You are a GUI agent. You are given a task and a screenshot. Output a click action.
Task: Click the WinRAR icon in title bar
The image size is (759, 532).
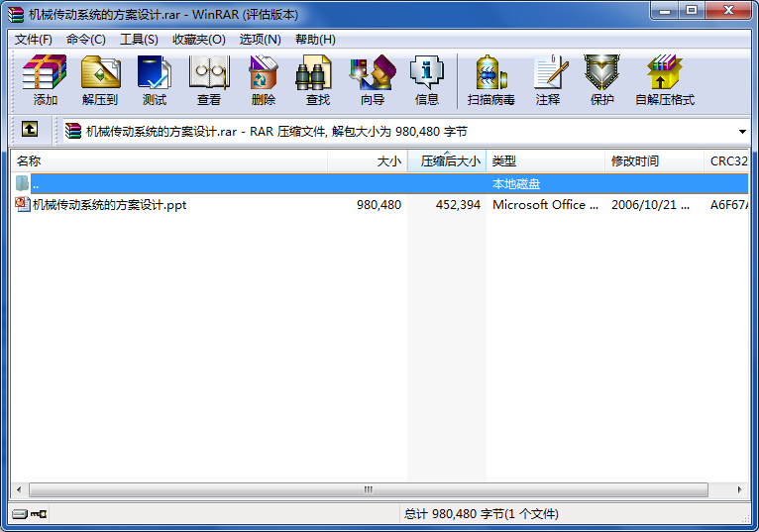click(16, 15)
